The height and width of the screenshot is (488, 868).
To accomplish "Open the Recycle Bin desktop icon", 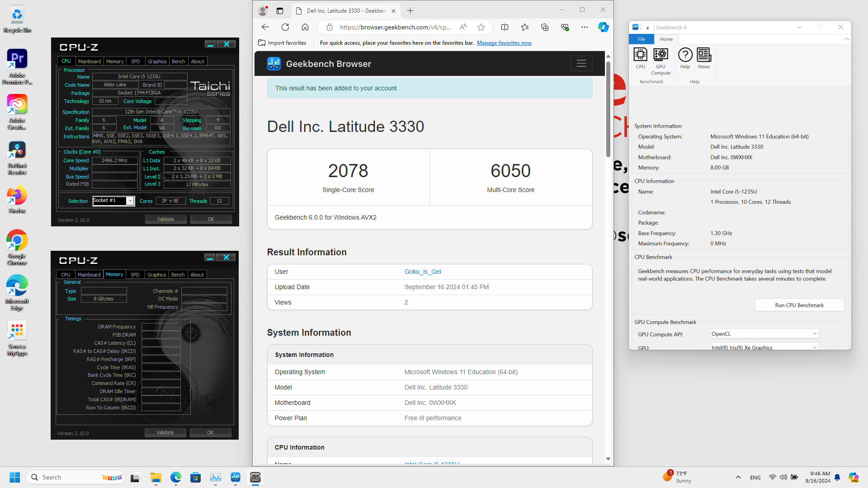I will [17, 19].
